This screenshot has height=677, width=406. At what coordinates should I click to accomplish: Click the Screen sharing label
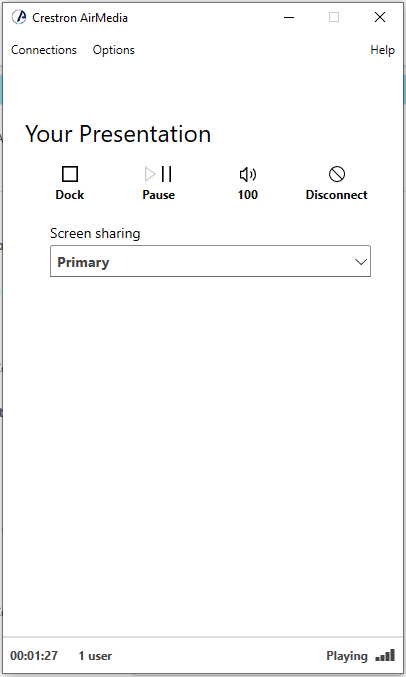pyautogui.click(x=95, y=234)
